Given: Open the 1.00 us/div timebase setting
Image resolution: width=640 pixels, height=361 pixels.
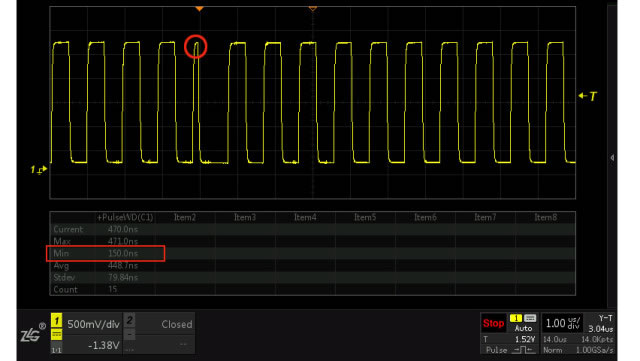Looking at the screenshot, I should 563,323.
